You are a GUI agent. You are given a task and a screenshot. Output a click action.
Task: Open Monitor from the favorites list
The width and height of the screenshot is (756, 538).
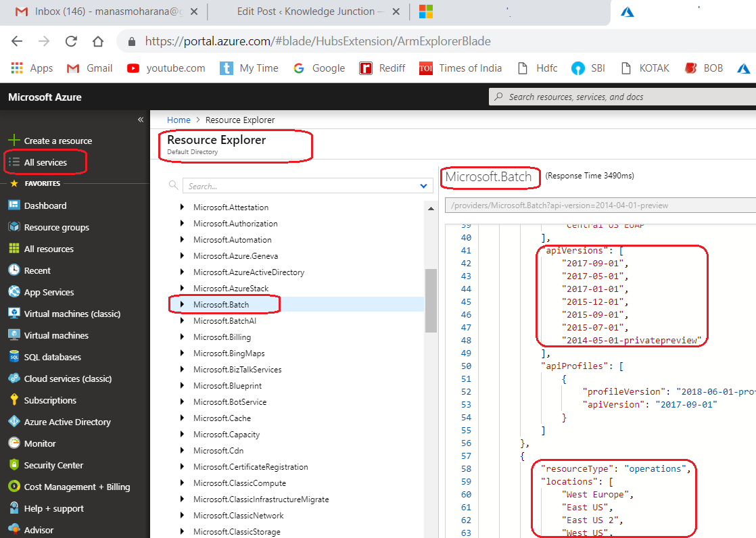click(40, 443)
